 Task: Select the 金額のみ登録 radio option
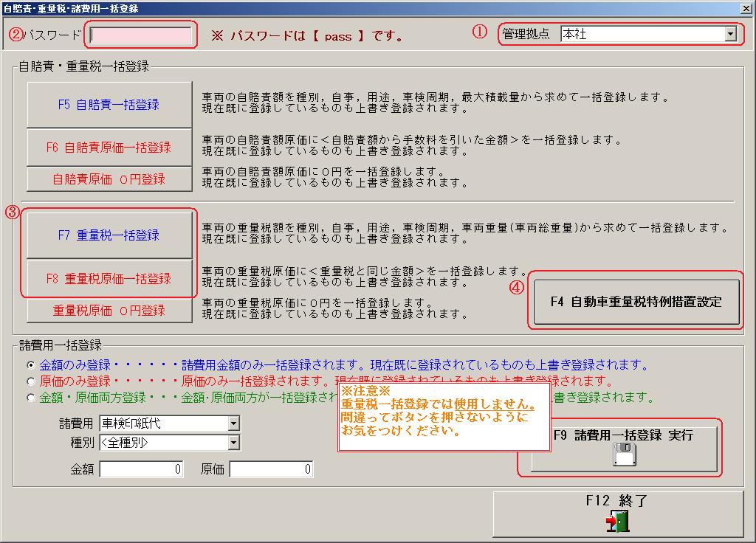click(x=31, y=365)
